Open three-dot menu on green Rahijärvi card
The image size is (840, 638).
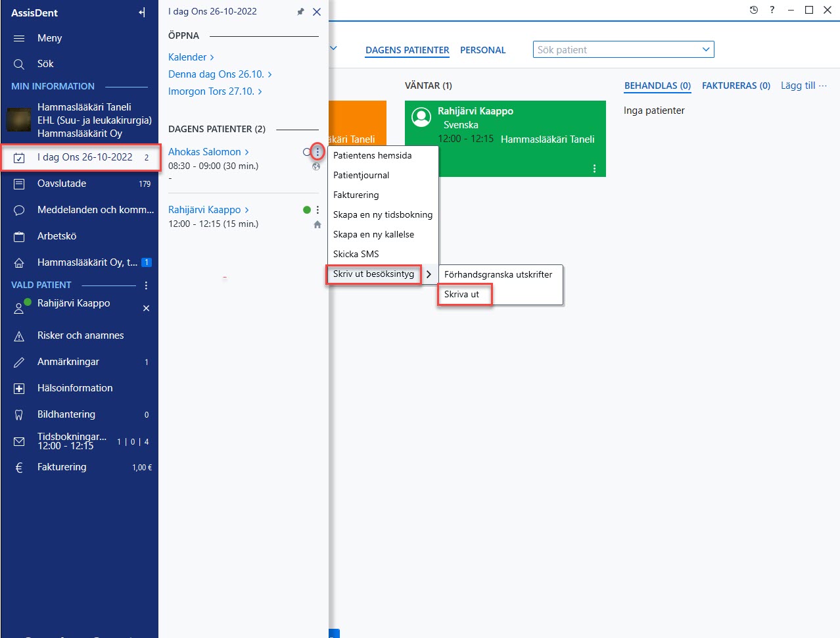click(594, 168)
